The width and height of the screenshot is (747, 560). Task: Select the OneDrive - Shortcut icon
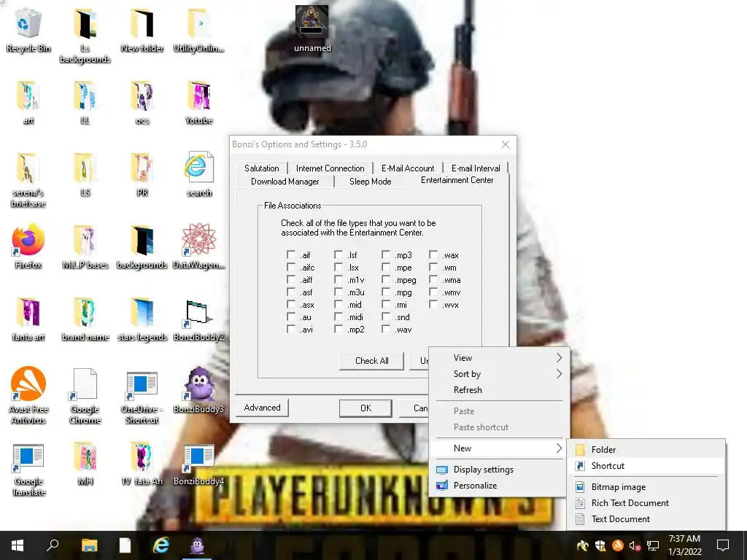(142, 397)
